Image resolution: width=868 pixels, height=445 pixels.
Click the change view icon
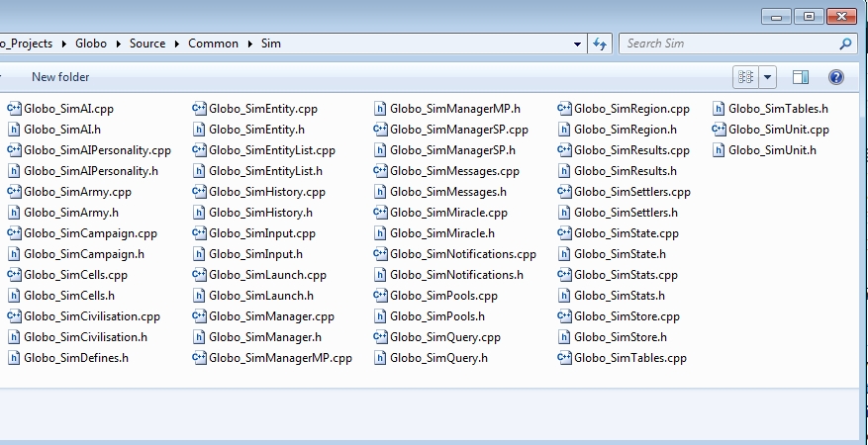pyautogui.click(x=746, y=77)
